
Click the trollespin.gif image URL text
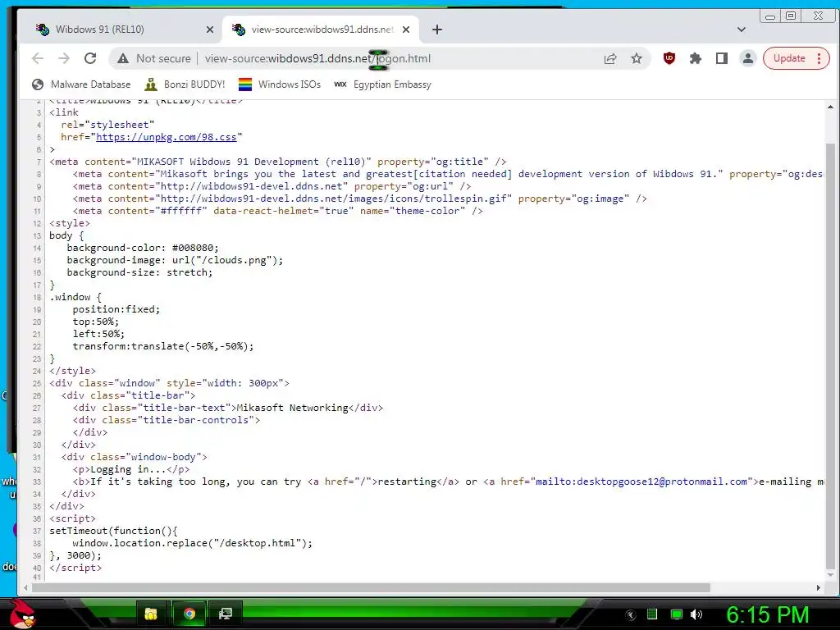[333, 199]
